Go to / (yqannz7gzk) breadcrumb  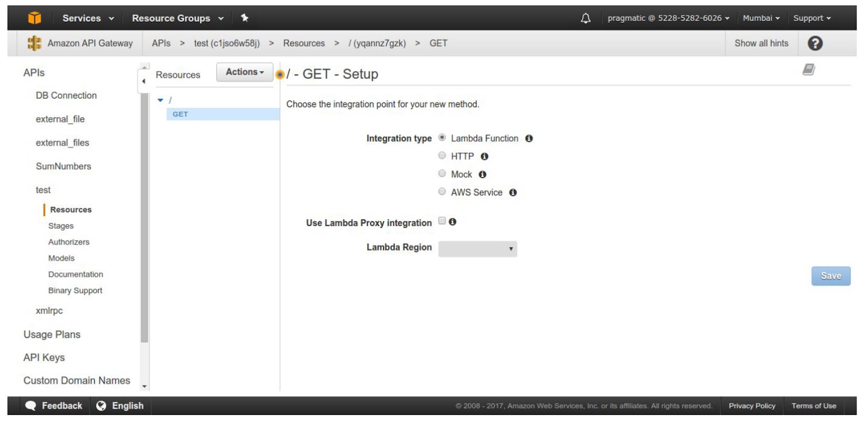[377, 43]
